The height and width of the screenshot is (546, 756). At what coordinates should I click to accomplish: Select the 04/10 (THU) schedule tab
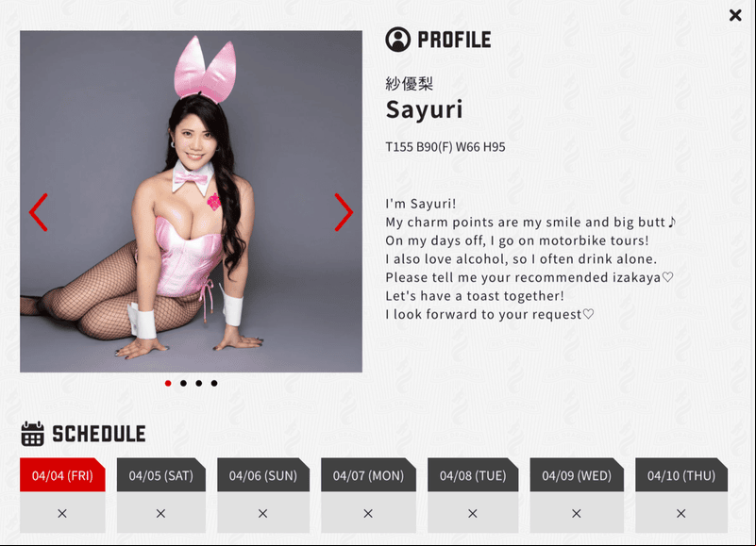pos(681,475)
